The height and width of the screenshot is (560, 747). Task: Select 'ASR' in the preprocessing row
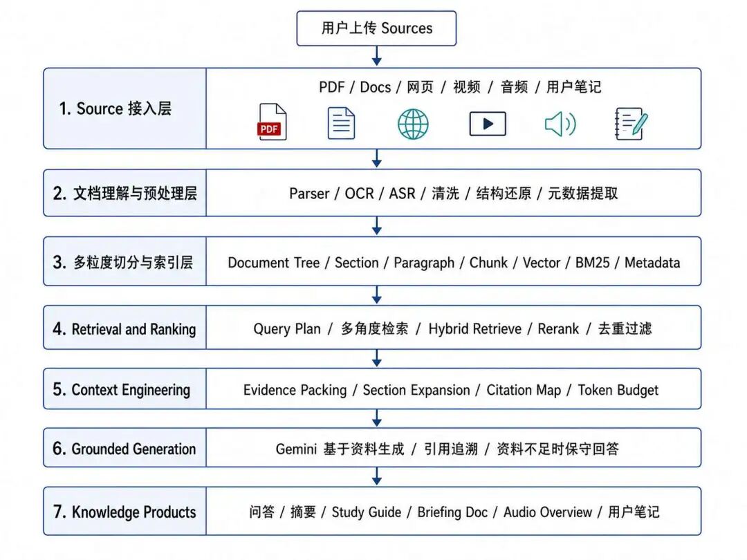point(402,194)
